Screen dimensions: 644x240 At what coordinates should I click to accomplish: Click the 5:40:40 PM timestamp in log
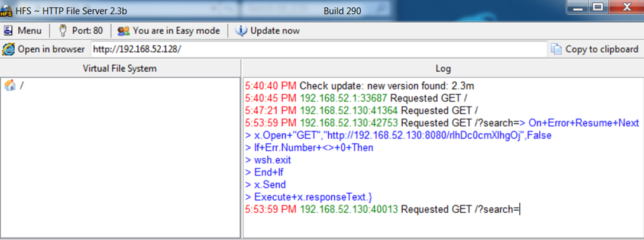pyautogui.click(x=271, y=87)
